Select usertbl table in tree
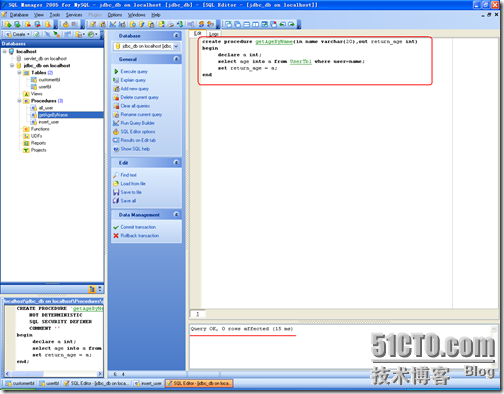The height and width of the screenshot is (394, 504). (45, 87)
